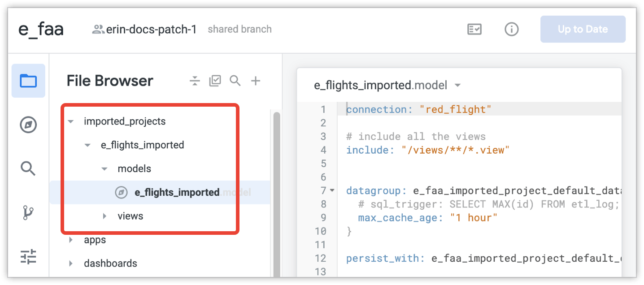Screen dimensions: 644x285
Task: Create a new file with the plus icon
Action: pyautogui.click(x=255, y=81)
